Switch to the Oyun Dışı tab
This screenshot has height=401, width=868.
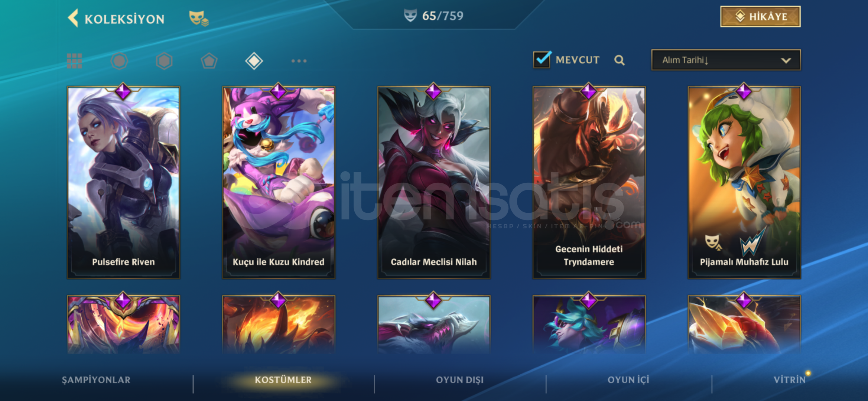[460, 380]
